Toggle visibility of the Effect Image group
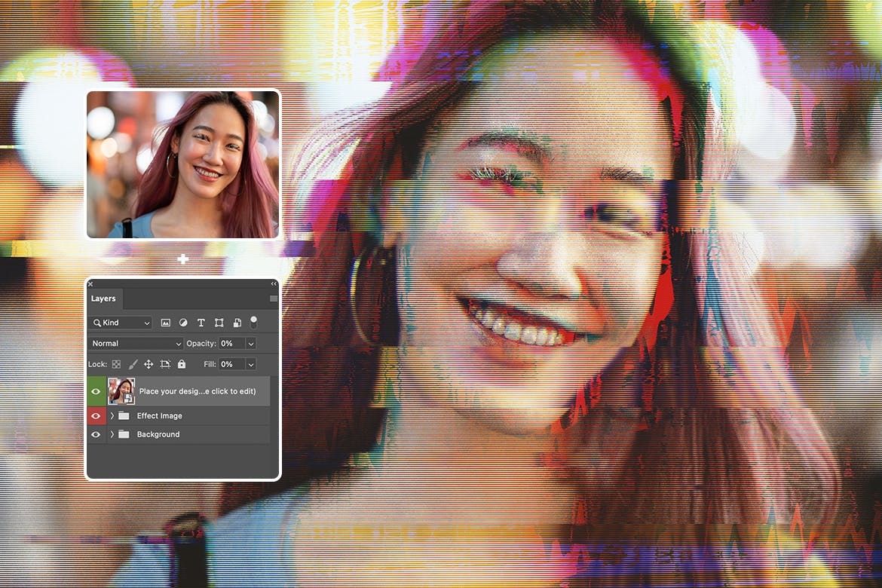The height and width of the screenshot is (588, 882). [x=96, y=415]
